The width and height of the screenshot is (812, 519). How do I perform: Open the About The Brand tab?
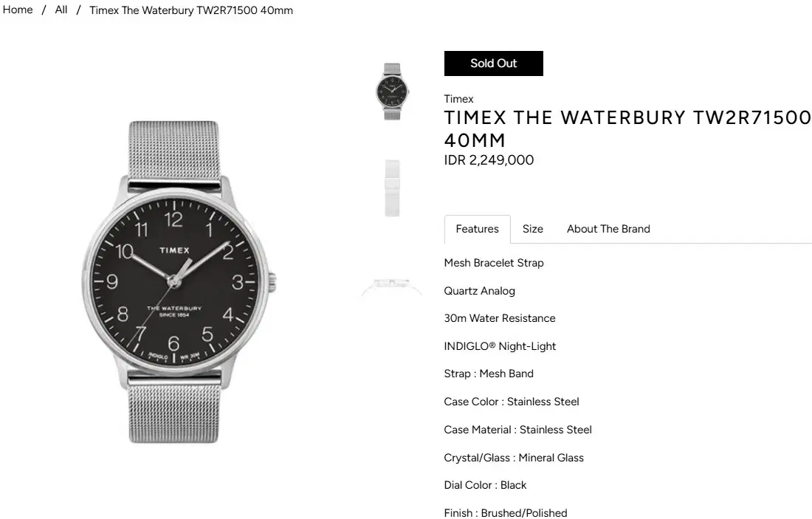pos(608,229)
